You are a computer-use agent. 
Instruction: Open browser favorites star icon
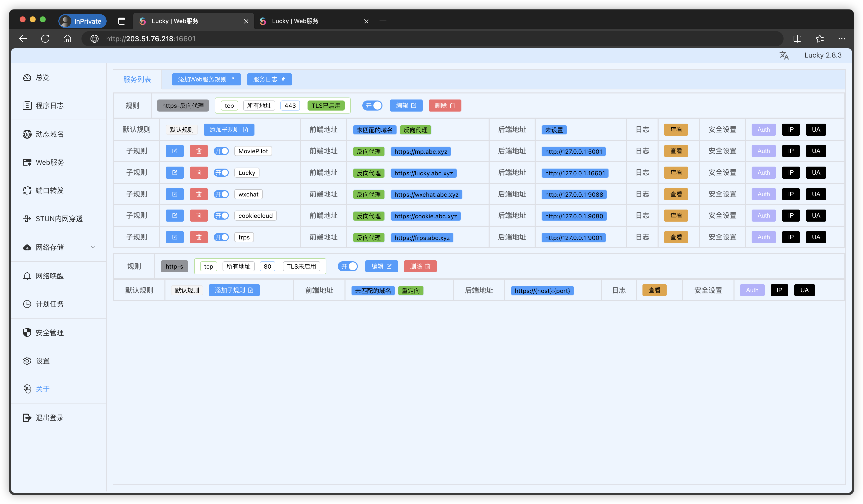tap(819, 39)
